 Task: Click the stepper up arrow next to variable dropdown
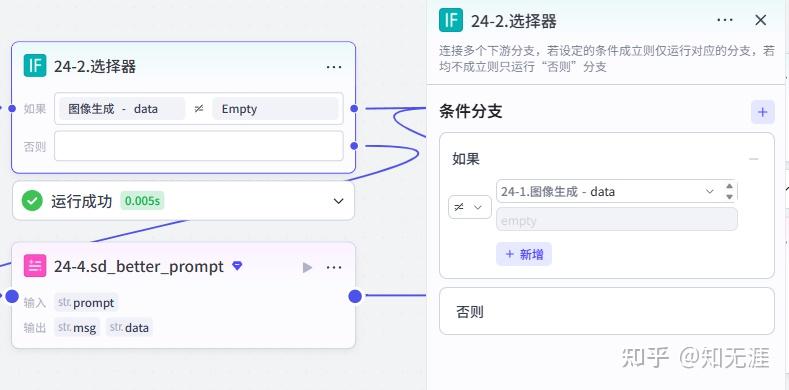pos(730,186)
